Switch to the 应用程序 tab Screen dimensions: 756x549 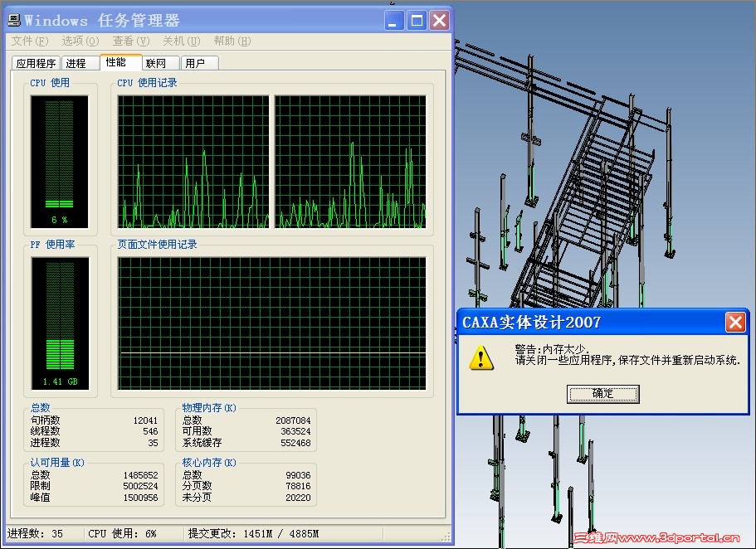(36, 63)
